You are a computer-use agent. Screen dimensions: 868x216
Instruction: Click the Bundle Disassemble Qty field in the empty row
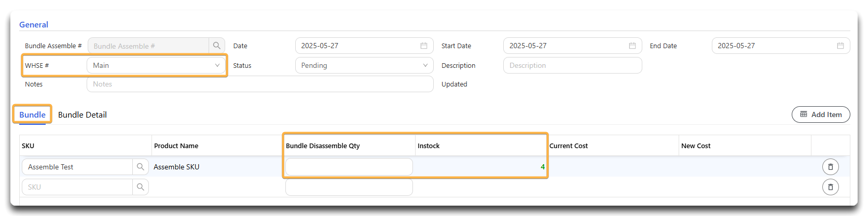click(x=349, y=187)
